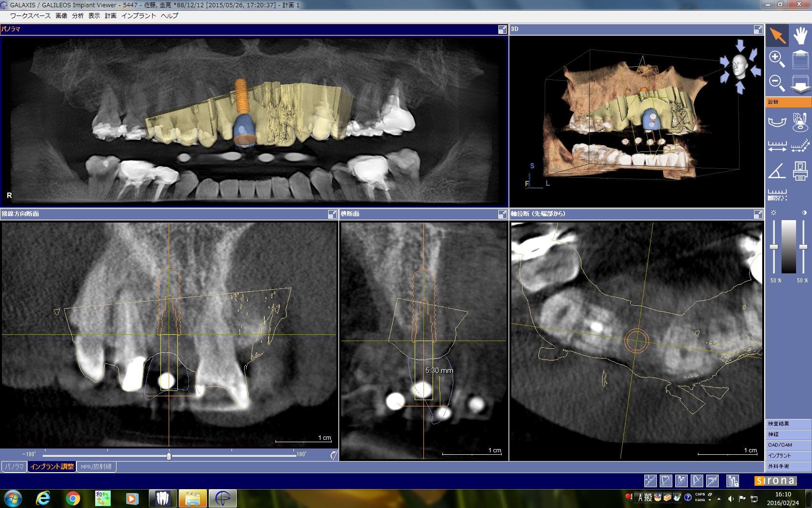Show hidden tray icons arrow
The height and width of the screenshot is (508, 812).
tap(719, 499)
